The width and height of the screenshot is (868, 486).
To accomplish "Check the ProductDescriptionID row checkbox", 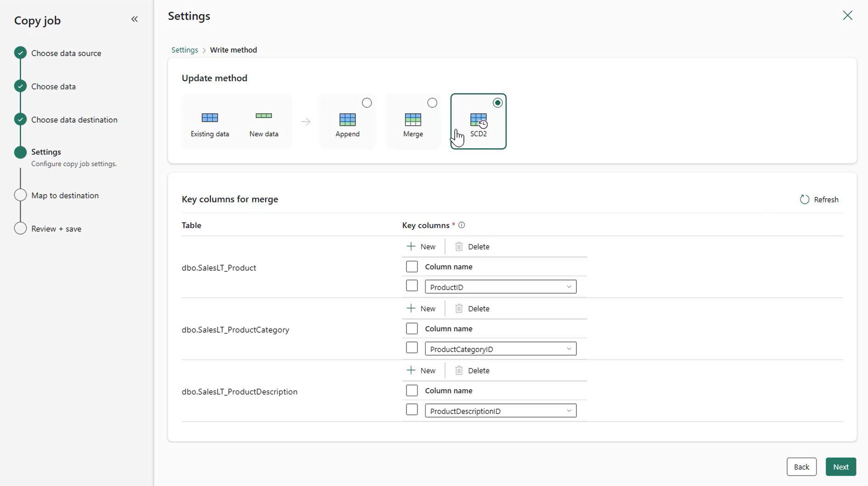I will click(411, 409).
